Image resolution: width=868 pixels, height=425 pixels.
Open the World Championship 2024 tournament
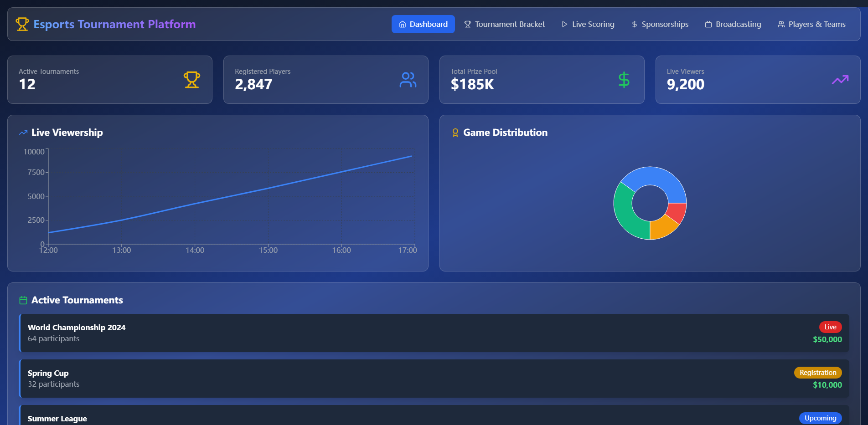[x=77, y=328]
